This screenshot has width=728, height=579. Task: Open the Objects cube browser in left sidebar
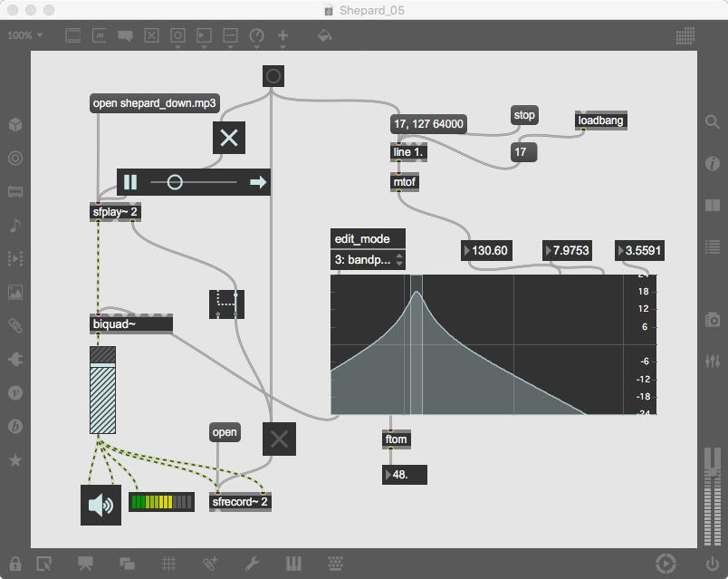tap(15, 124)
